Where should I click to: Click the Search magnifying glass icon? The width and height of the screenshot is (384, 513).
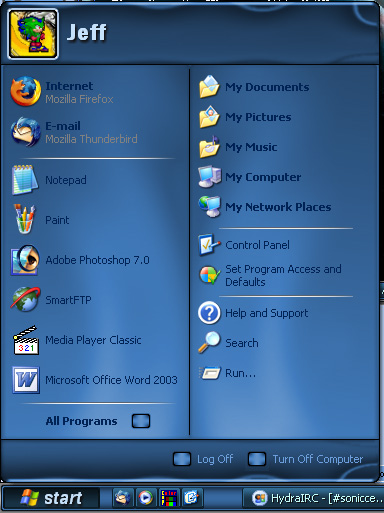pyautogui.click(x=209, y=342)
